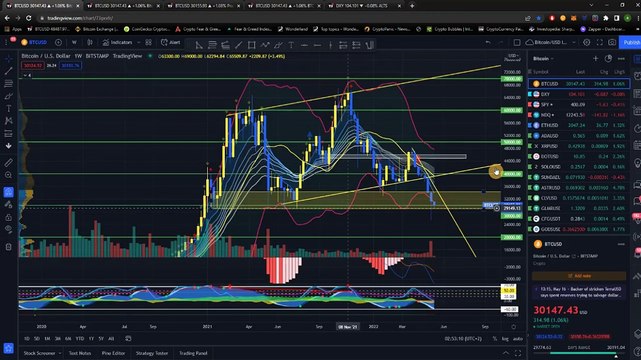Open the watchlist more options menu
This screenshot has width=641, height=360.
tap(621, 58)
